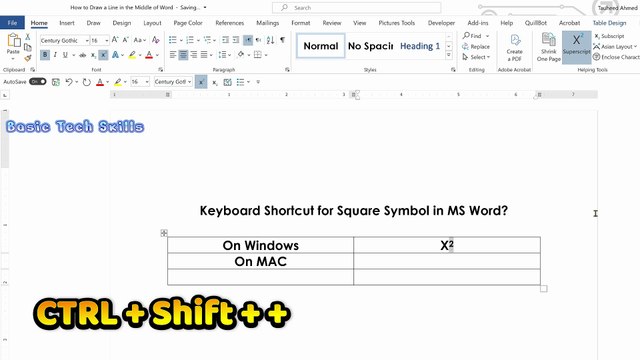
Task: Open Change Case Aa dropdown
Action: click(140, 40)
